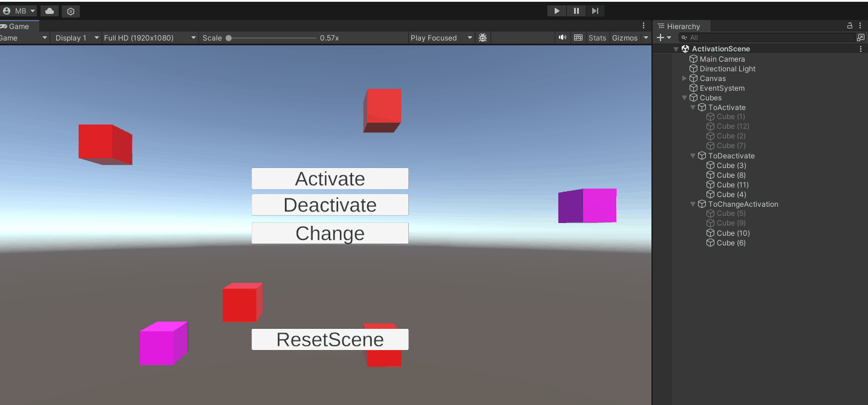Open the Game view mode dropdown

coord(24,37)
